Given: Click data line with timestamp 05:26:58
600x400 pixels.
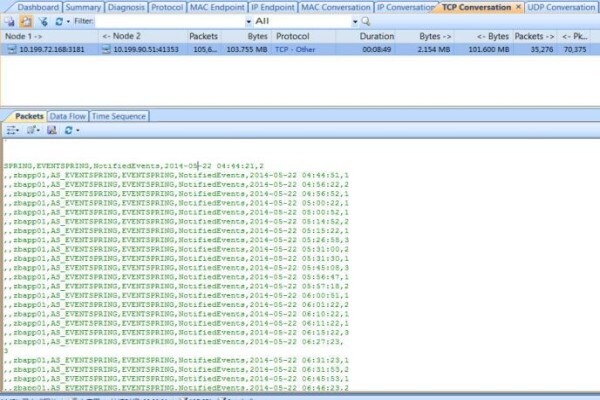Looking at the screenshot, I should (x=176, y=240).
